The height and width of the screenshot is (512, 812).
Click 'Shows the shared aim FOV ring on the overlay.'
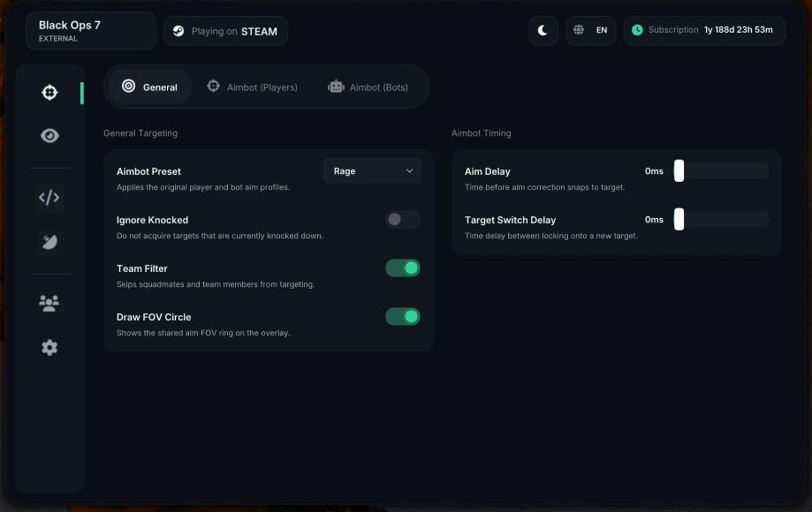click(x=203, y=333)
